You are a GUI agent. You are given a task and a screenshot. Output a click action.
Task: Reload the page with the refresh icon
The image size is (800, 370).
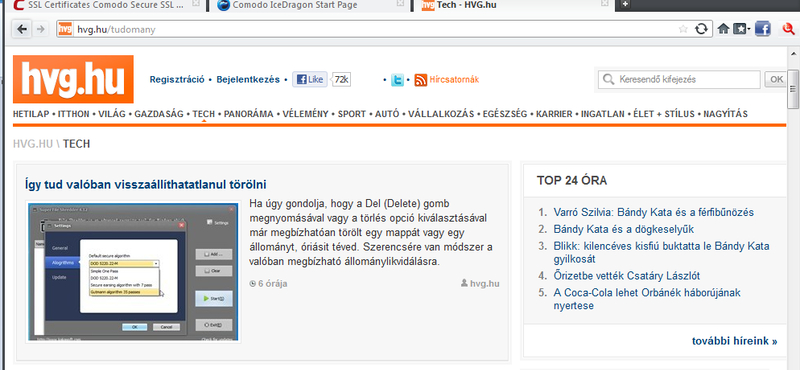702,29
